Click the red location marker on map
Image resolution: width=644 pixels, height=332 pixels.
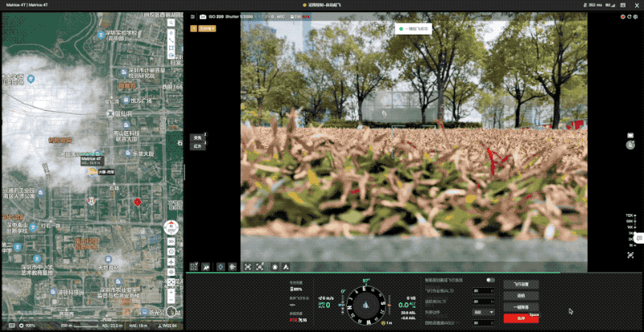138,202
